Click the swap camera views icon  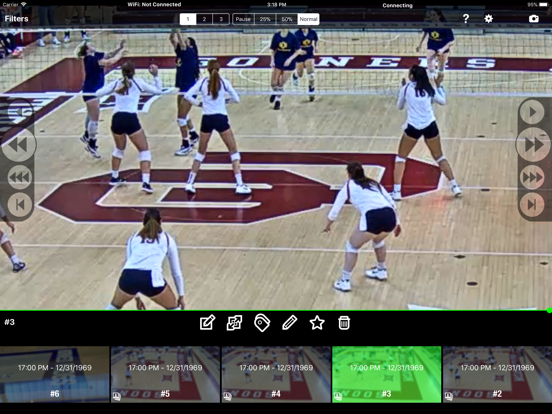coord(234,322)
